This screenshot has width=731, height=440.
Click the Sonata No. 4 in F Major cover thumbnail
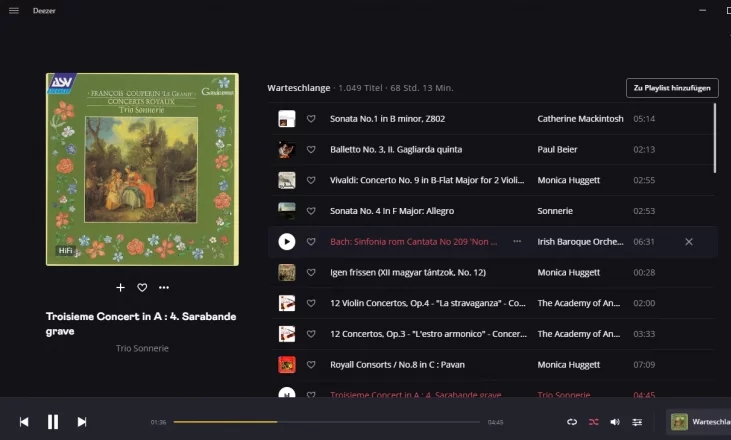[287, 211]
